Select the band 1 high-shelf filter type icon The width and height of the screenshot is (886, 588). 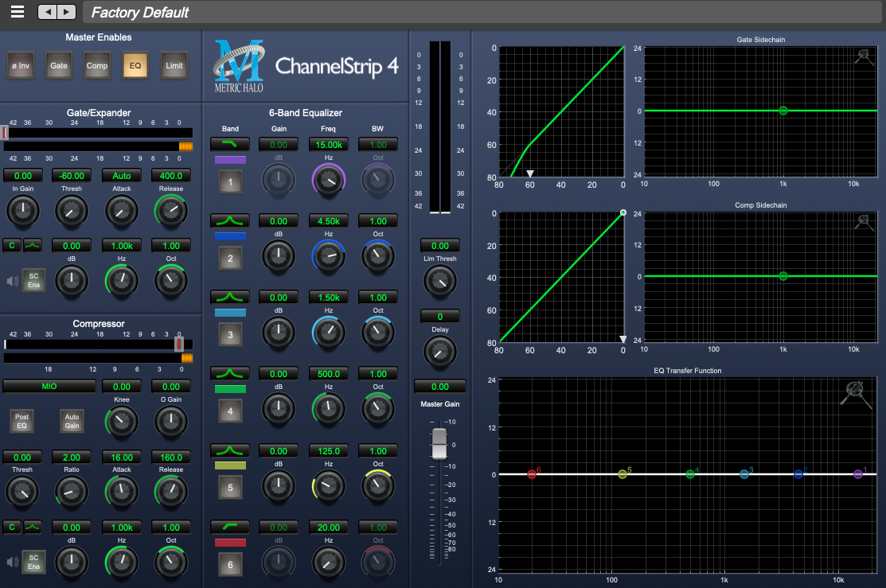pyautogui.click(x=230, y=144)
